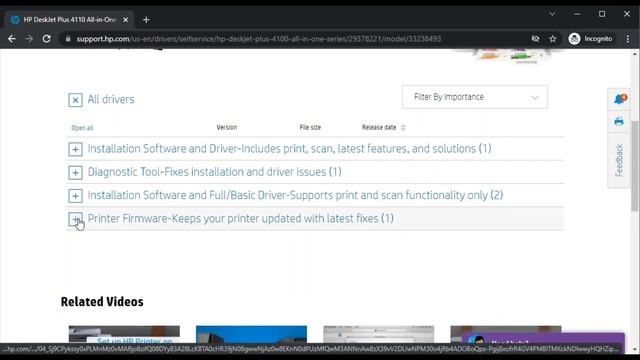Maximize the browser window
This screenshot has height=360, width=640.
point(602,14)
